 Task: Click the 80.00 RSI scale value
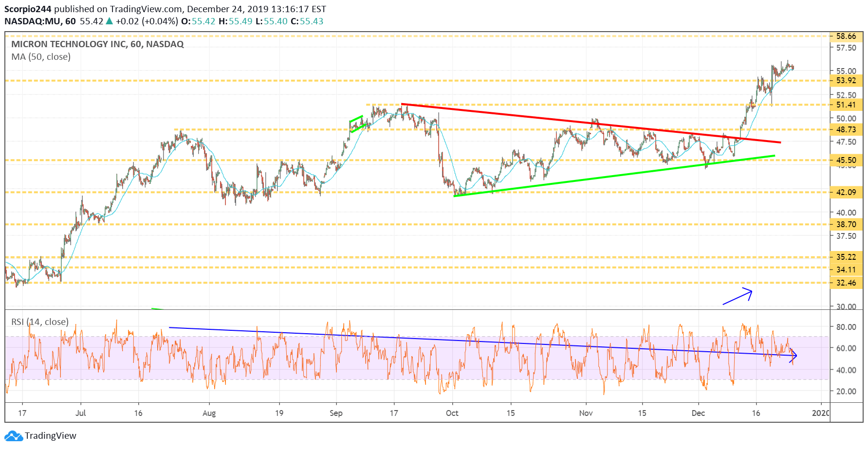tap(846, 327)
